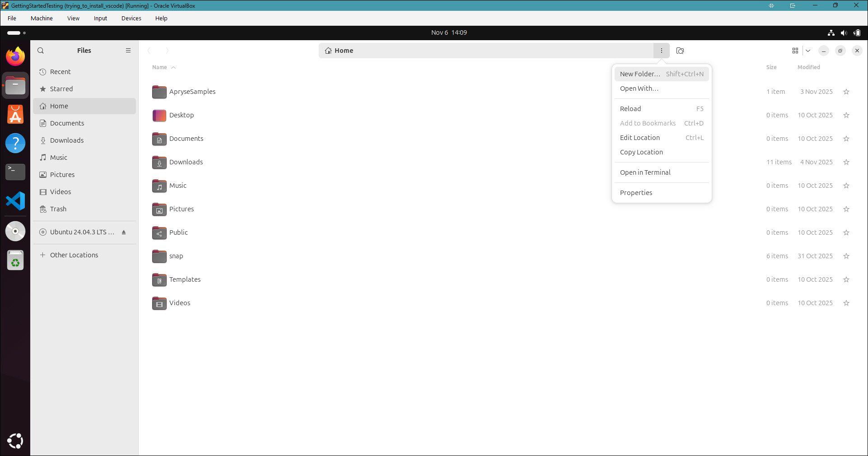868x456 pixels.
Task: Launch Visual Studio Code from dock
Action: (x=15, y=201)
